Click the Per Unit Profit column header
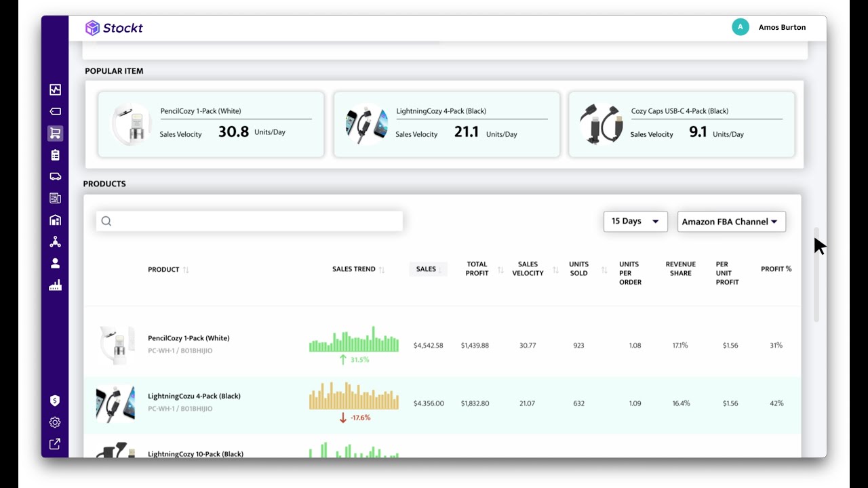This screenshot has width=868, height=488. tap(727, 273)
